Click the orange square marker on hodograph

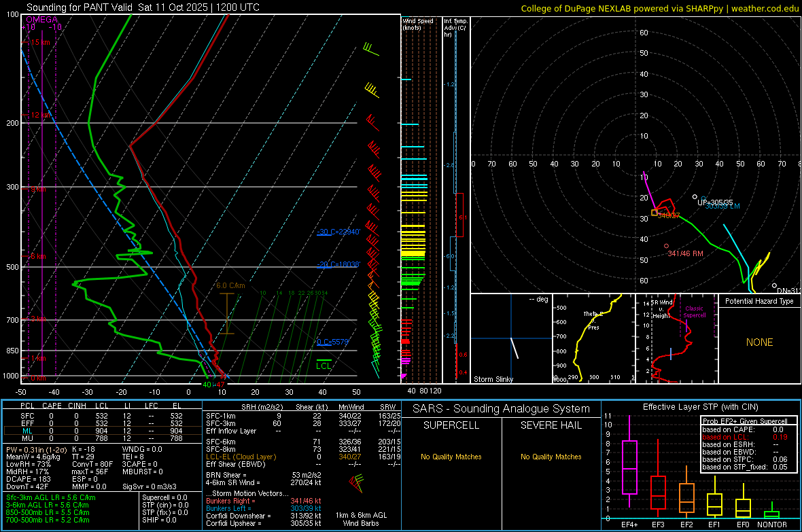click(655, 212)
